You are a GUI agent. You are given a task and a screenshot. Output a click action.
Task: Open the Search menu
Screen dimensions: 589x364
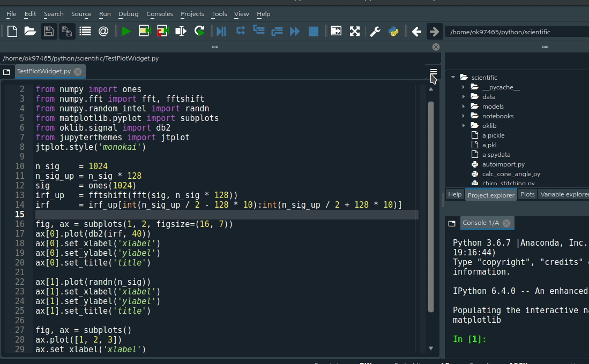click(54, 14)
